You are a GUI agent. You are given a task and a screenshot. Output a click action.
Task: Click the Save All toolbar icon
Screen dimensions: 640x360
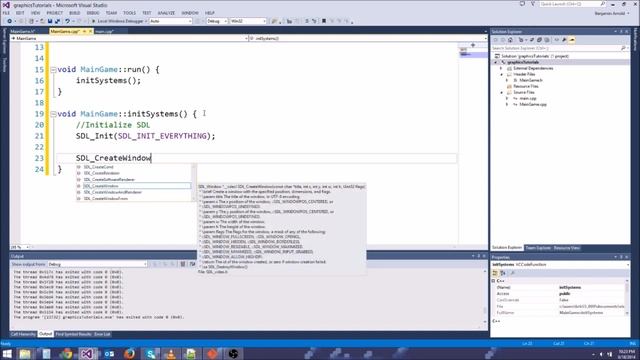point(57,21)
